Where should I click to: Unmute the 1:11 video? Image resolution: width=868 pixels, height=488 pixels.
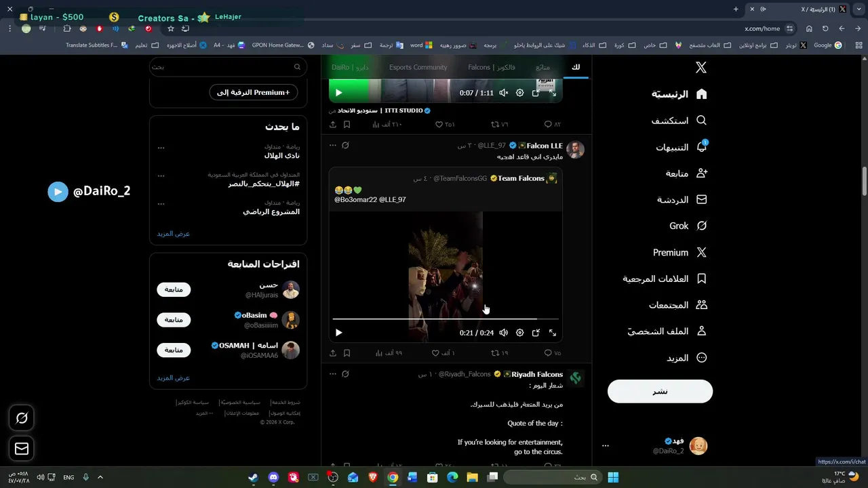503,93
